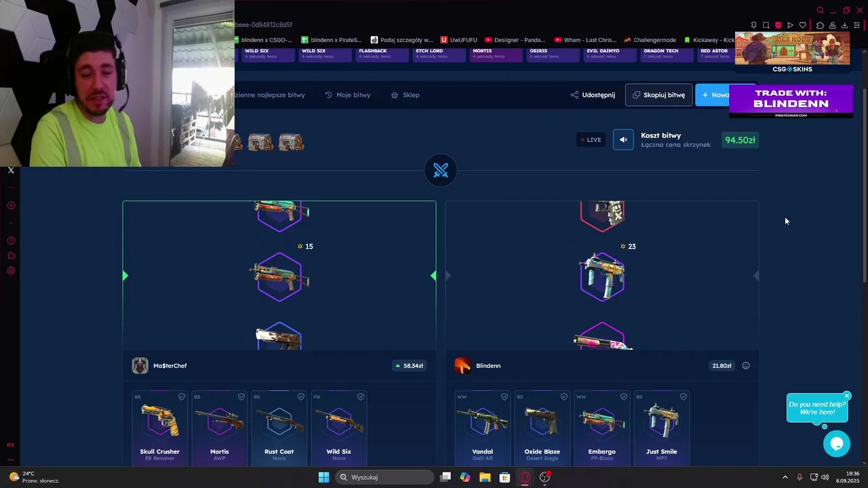Click the MORTIS live drop item
868x488 pixels.
coord(496,54)
